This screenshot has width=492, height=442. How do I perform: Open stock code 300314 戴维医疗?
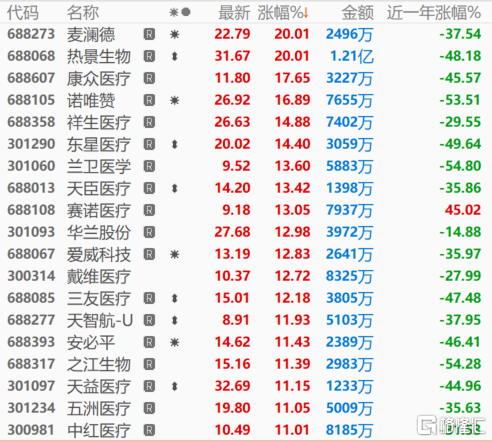click(31, 276)
